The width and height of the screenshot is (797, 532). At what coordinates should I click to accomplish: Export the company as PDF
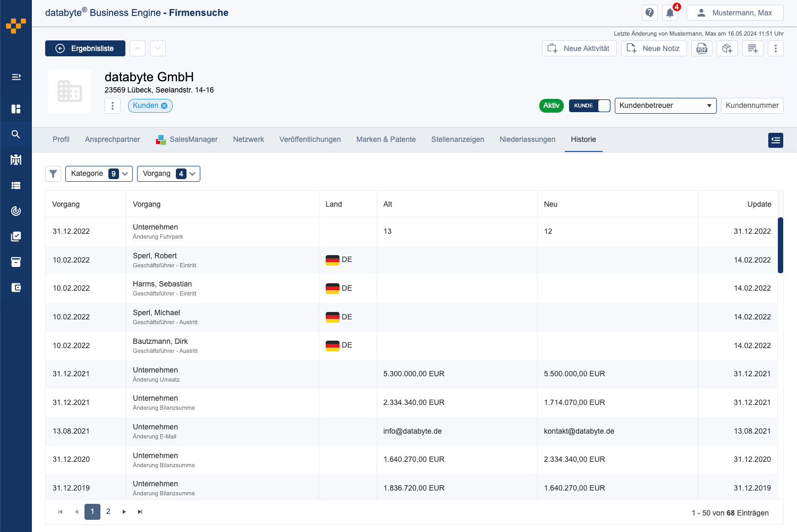coord(702,48)
